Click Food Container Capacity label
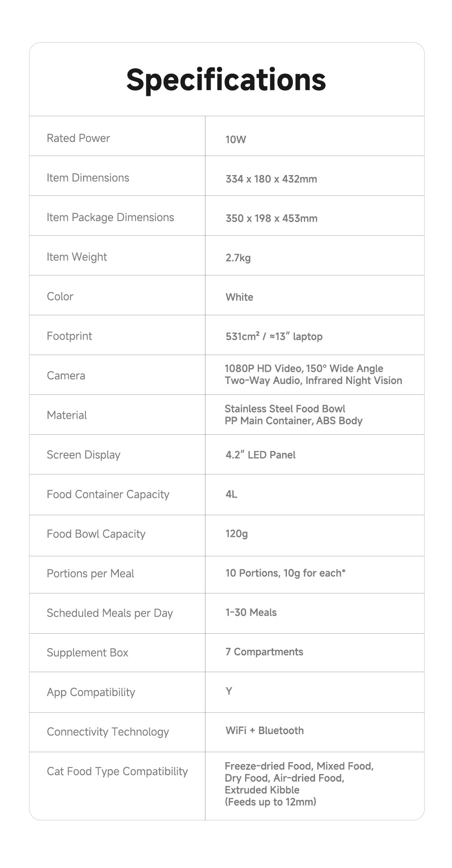452x868 pixels. (x=108, y=494)
